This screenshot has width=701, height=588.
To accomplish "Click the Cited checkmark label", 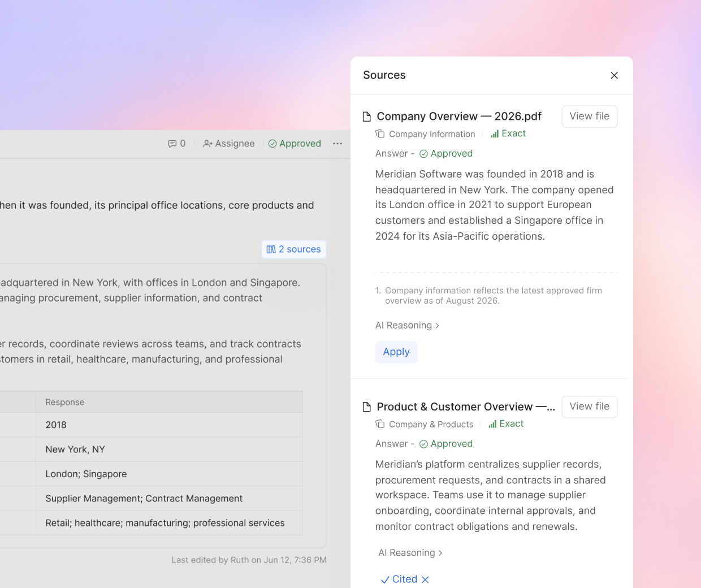I will click(x=399, y=580).
